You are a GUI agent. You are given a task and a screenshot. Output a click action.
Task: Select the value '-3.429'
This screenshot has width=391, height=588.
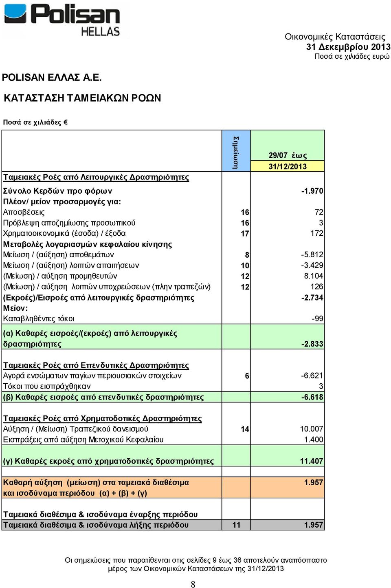pyautogui.click(x=312, y=265)
